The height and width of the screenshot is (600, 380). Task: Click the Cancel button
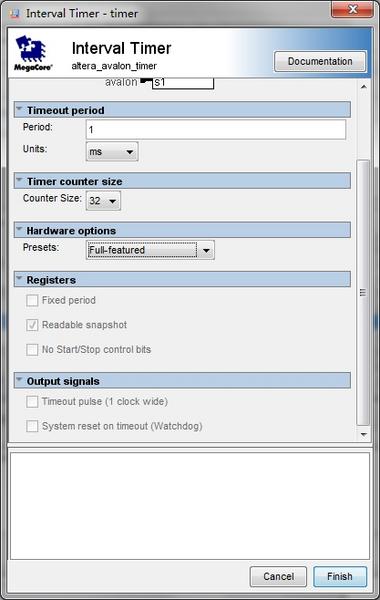click(278, 576)
